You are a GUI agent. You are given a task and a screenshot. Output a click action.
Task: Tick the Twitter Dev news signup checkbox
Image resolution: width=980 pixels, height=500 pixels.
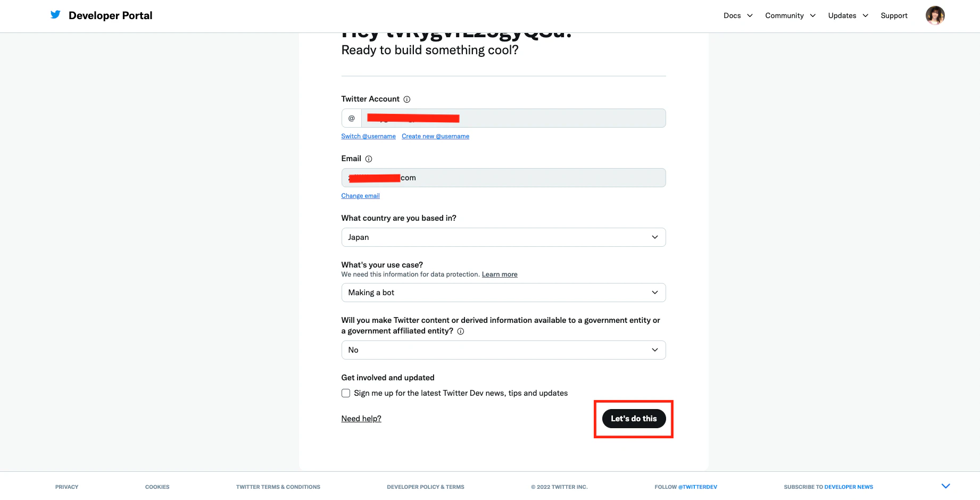[x=346, y=393]
